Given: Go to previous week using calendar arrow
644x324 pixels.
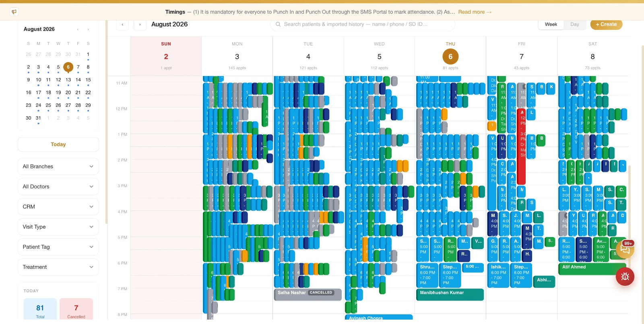Looking at the screenshot, I should click(x=122, y=25).
